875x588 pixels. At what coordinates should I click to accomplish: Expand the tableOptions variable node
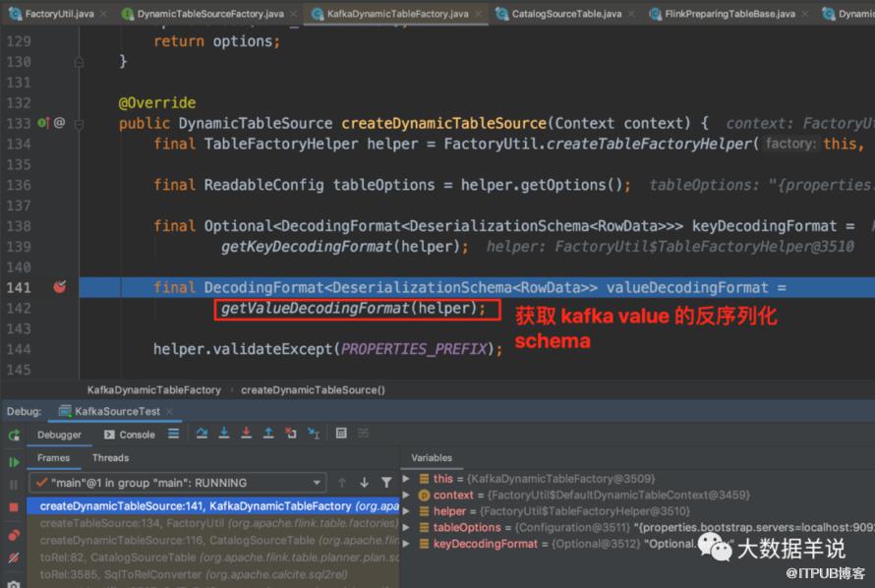tap(406, 527)
